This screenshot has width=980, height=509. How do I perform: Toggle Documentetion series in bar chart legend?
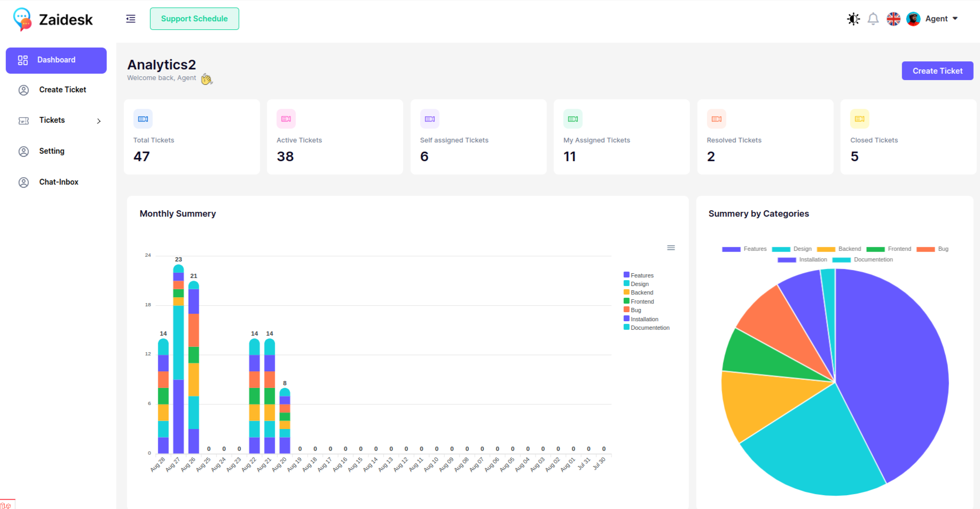[x=647, y=328]
